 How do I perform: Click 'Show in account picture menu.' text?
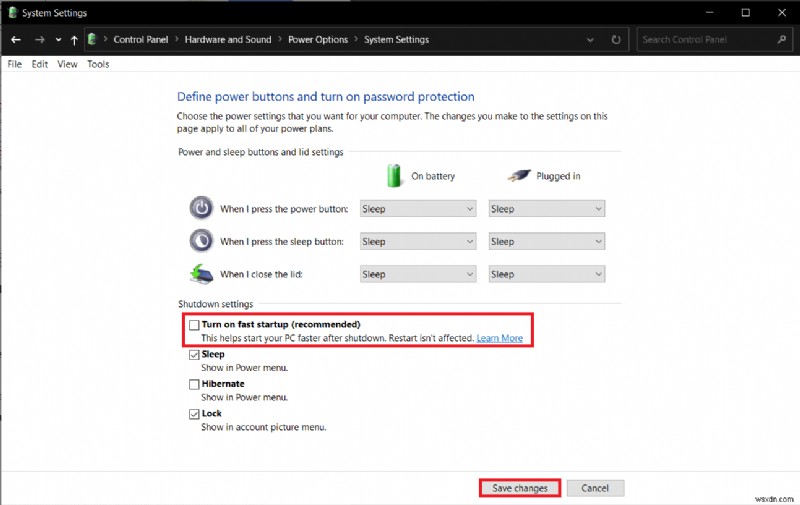pos(263,427)
